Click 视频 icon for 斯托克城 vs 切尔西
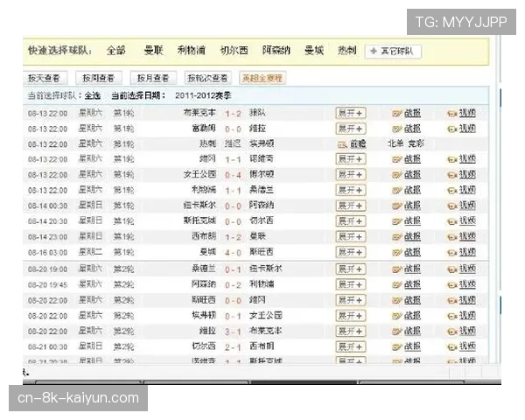 pos(452,221)
